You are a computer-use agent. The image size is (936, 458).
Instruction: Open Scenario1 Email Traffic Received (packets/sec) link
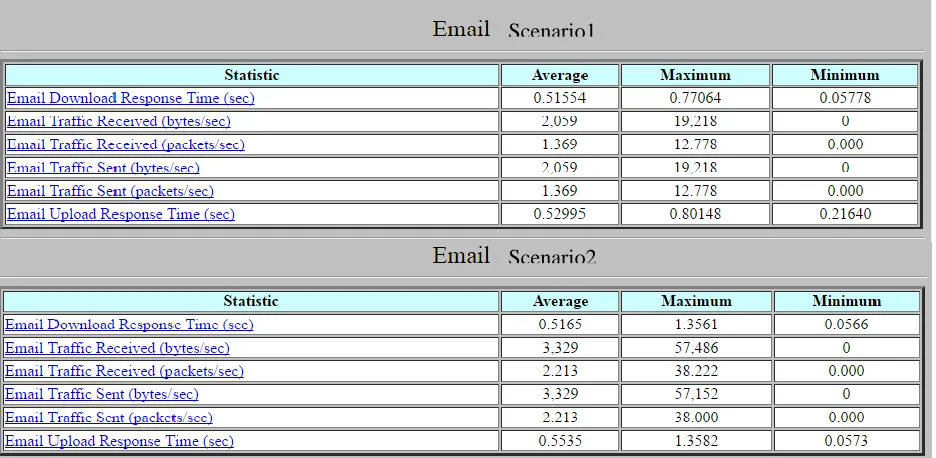point(126,145)
